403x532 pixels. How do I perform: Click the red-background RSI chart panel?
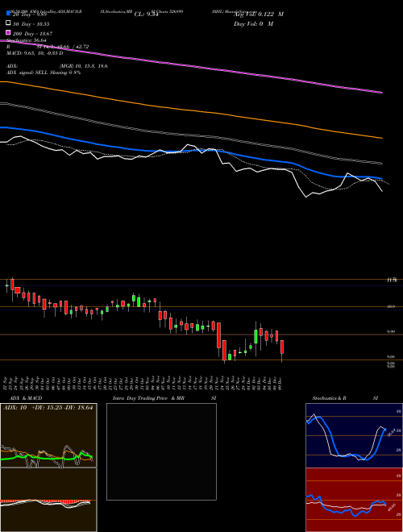click(x=354, y=500)
